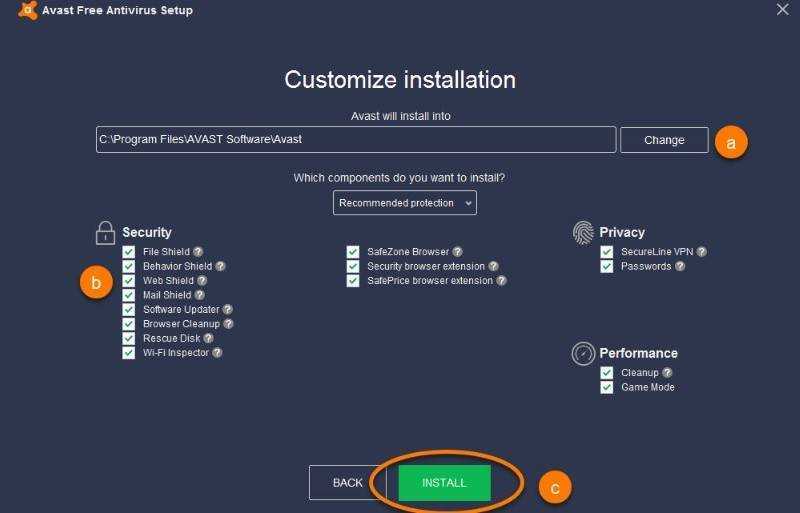Image resolution: width=800 pixels, height=513 pixels.
Task: Deselect the SafeZone Browser checkbox
Action: click(353, 252)
